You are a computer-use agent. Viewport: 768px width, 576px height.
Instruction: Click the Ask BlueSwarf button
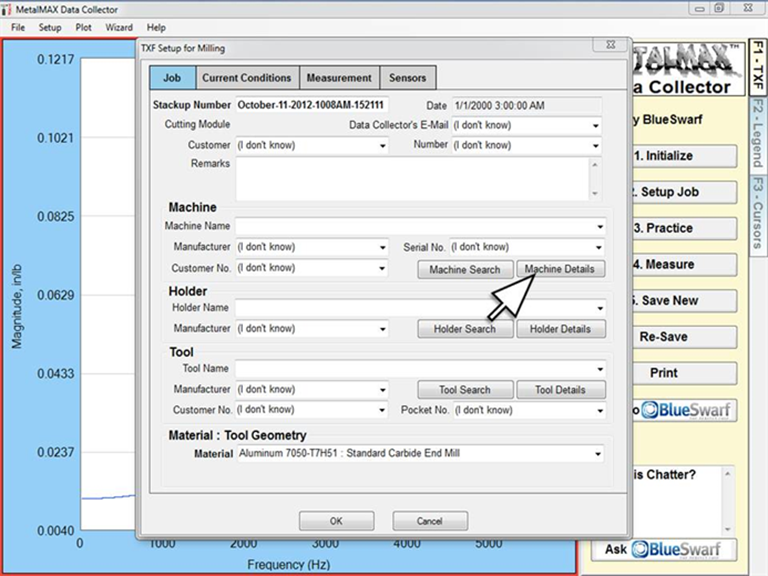click(x=664, y=550)
